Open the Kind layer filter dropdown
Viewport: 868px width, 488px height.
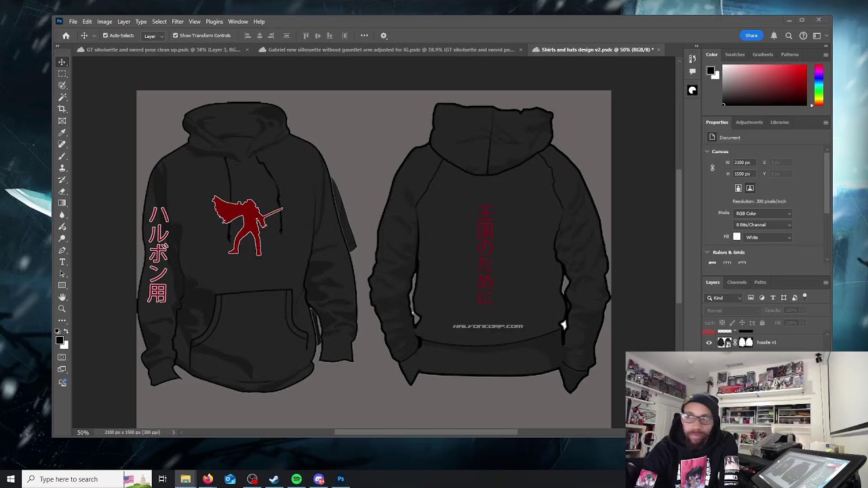click(725, 298)
